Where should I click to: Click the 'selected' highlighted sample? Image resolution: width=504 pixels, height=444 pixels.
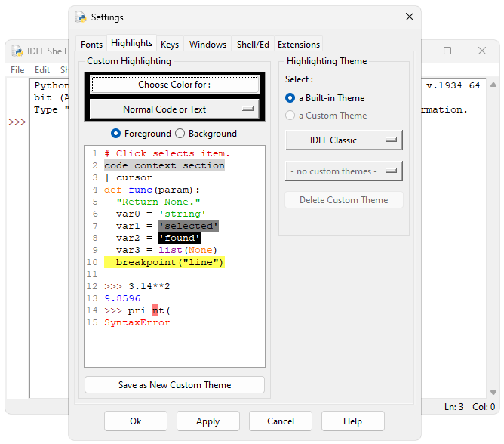coord(189,226)
